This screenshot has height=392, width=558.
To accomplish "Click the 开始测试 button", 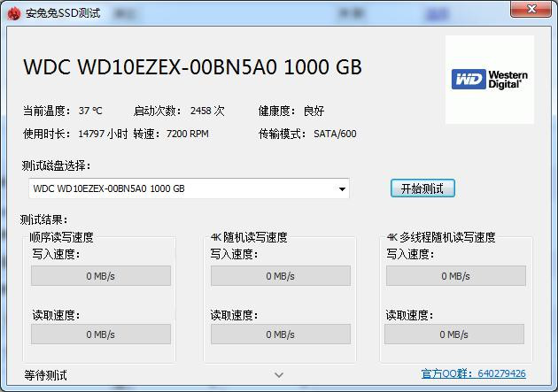I will click(x=422, y=188).
